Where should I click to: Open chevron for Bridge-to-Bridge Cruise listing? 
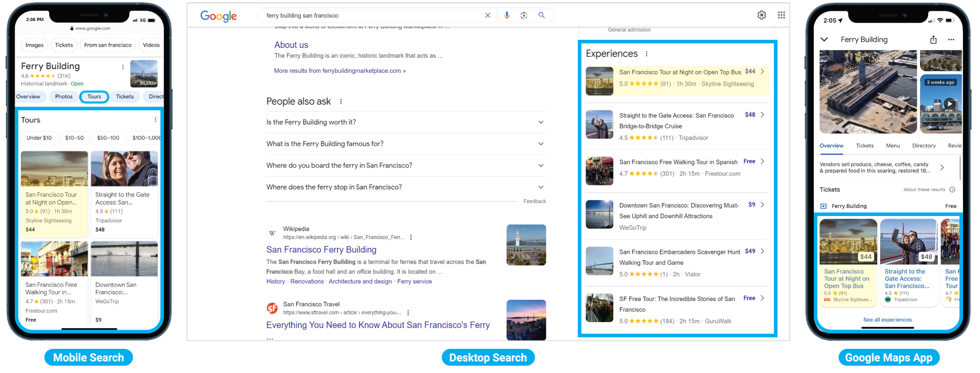pos(762,115)
